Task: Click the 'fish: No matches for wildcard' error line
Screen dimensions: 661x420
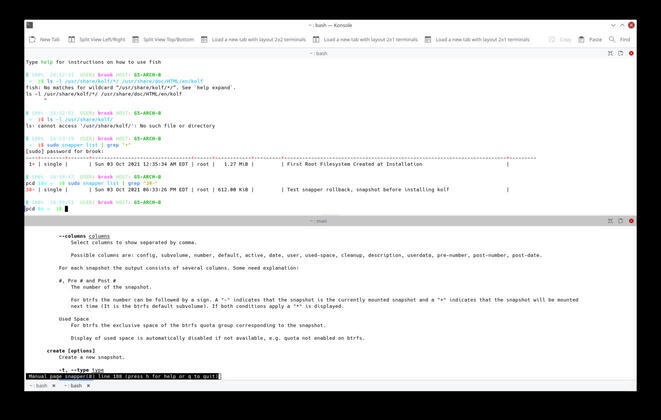Action: [131, 88]
